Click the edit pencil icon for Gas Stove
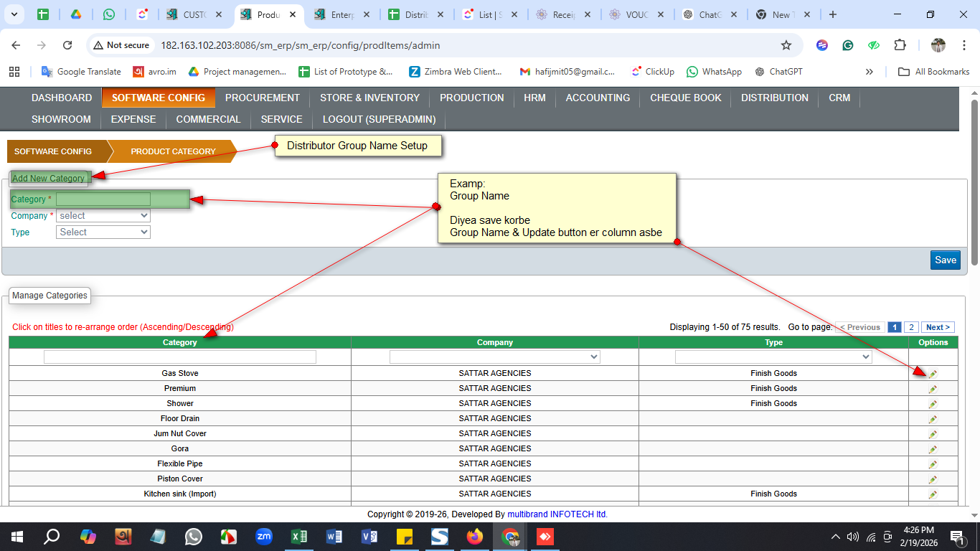980x551 pixels. click(933, 374)
